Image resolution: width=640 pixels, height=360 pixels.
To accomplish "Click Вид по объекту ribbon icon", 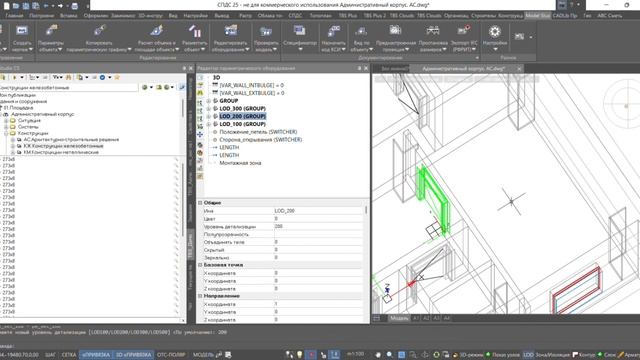I will pyautogui.click(x=361, y=31).
